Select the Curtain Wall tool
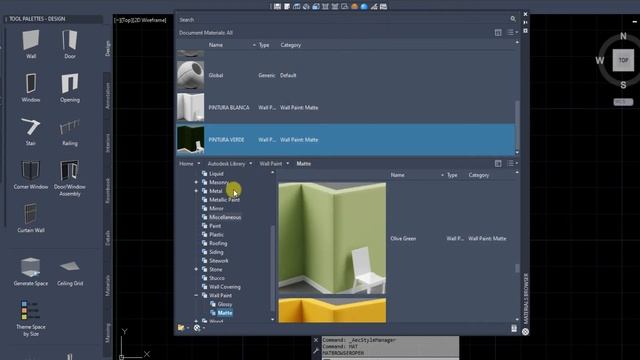 tap(31, 218)
